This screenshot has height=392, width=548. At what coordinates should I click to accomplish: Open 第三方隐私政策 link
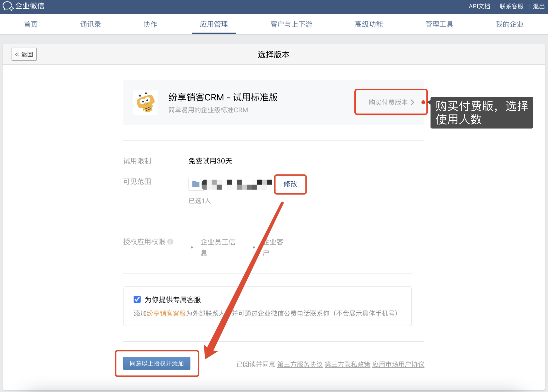347,364
